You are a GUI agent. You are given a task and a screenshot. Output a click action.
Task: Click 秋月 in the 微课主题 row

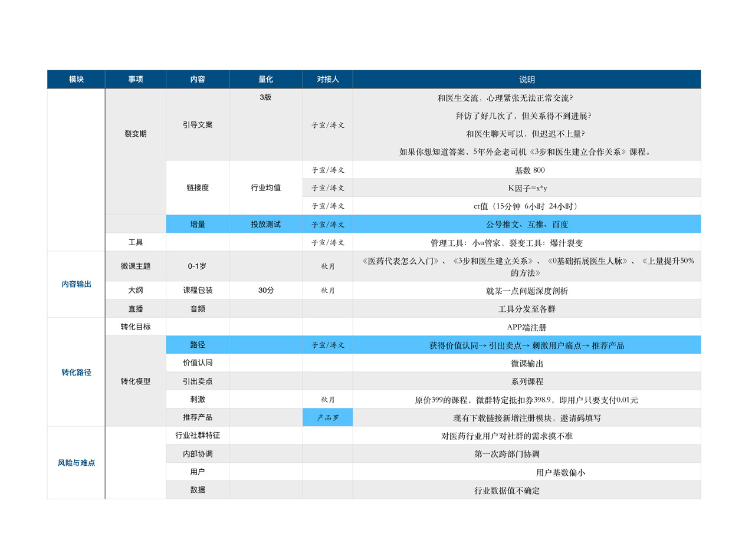click(328, 266)
